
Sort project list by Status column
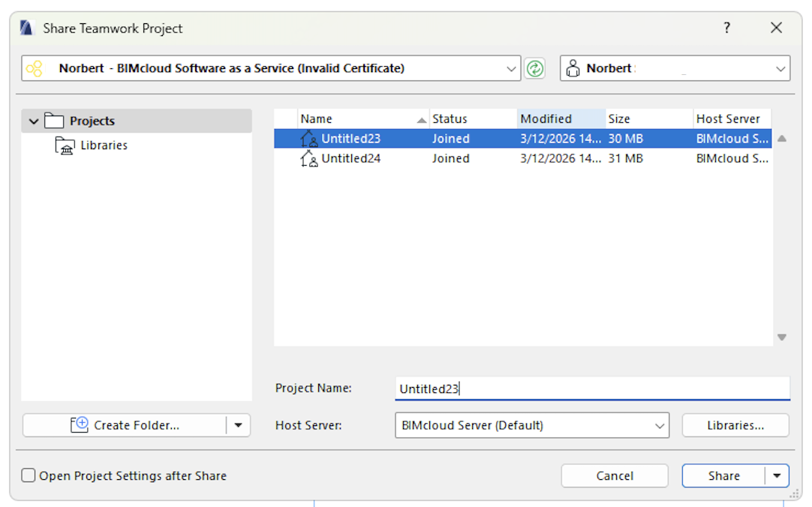pyautogui.click(x=474, y=119)
